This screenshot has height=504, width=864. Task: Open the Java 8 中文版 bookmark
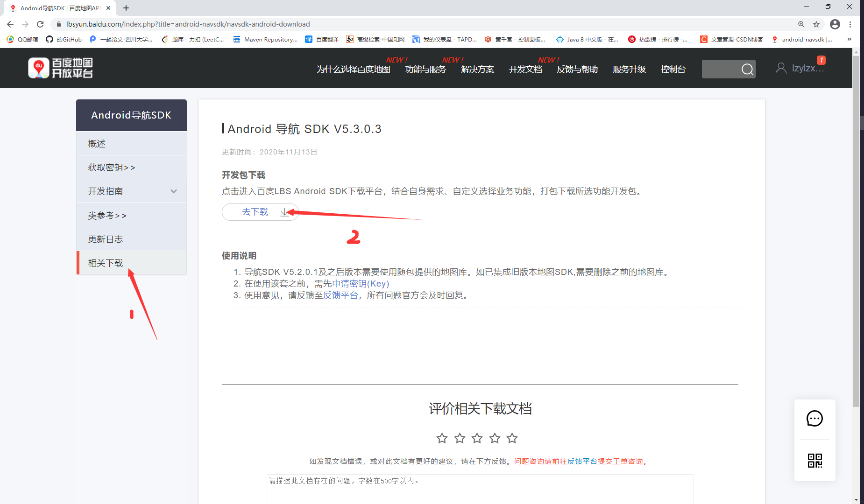coord(588,39)
